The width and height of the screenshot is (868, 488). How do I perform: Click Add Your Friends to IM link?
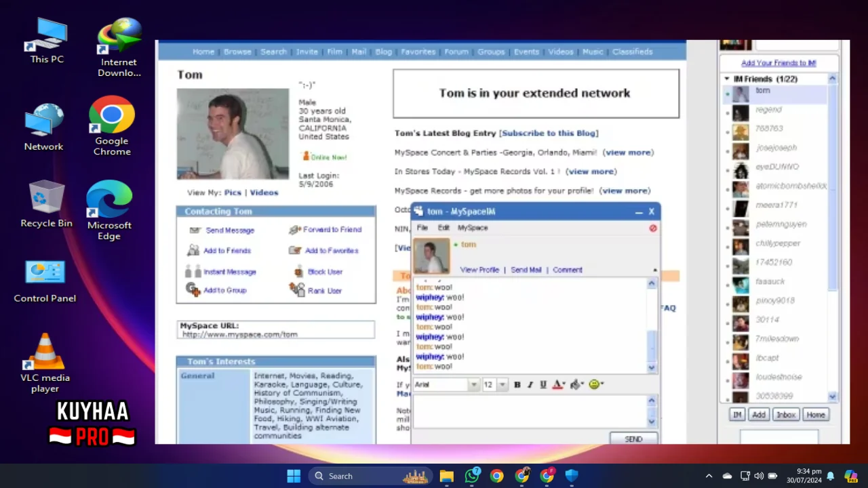coord(778,63)
